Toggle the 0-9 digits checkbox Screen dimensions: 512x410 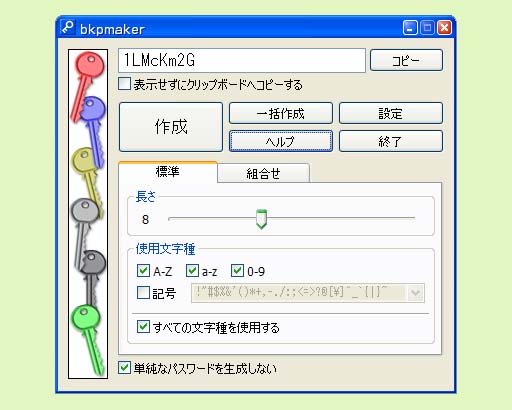click(237, 271)
